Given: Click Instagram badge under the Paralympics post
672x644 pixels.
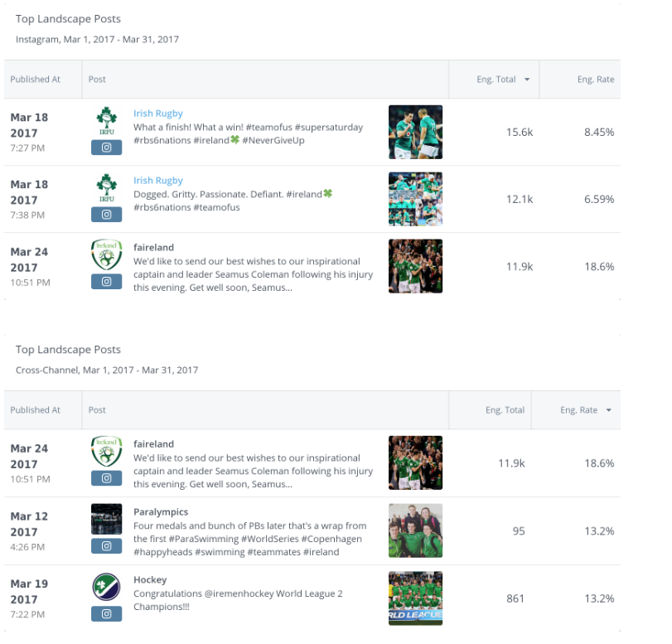Looking at the screenshot, I should [x=106, y=546].
